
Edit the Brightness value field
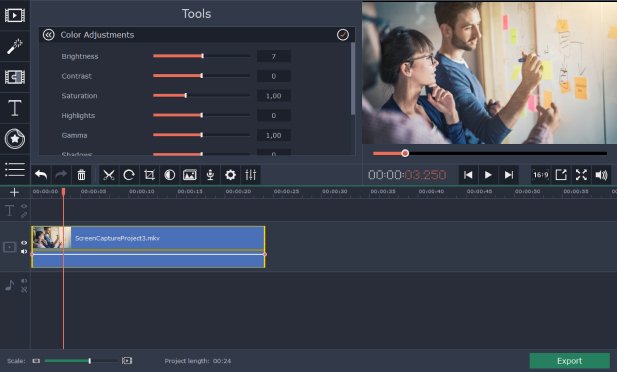click(x=274, y=56)
